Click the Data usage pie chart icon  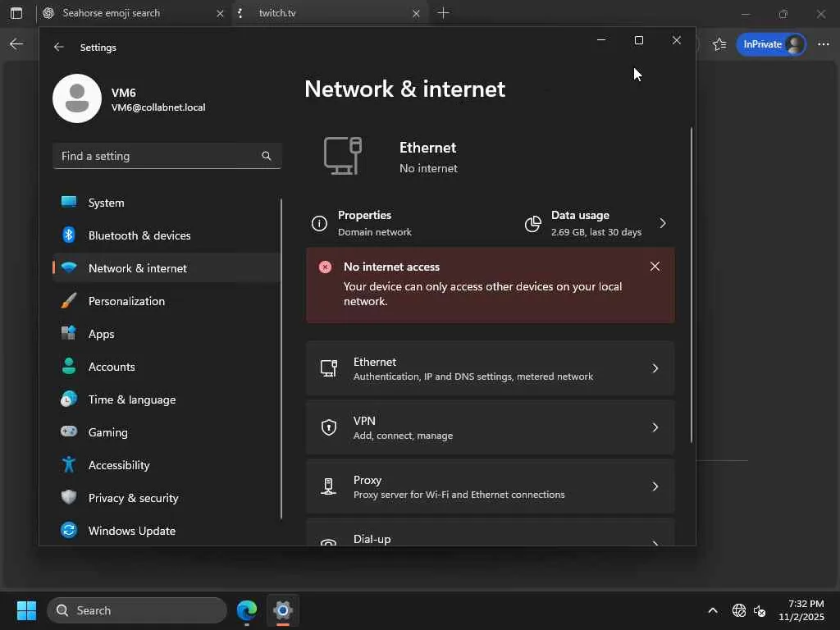(533, 223)
